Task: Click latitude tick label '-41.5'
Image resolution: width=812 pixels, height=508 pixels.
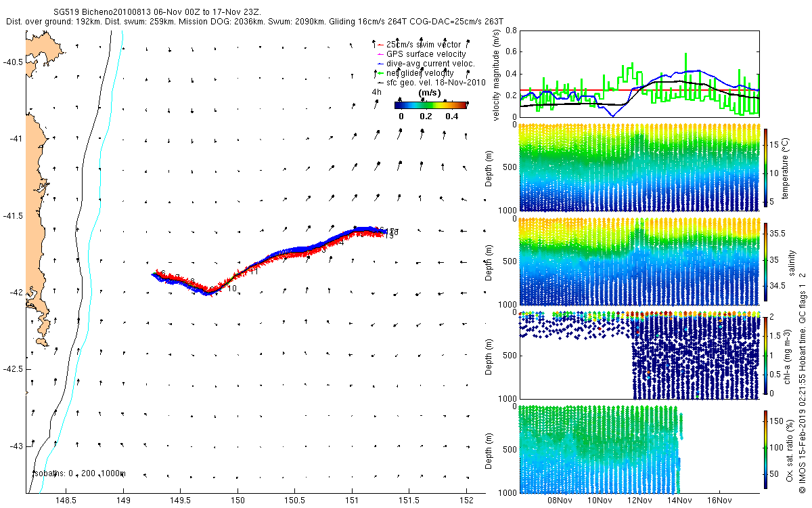Action: pos(12,215)
